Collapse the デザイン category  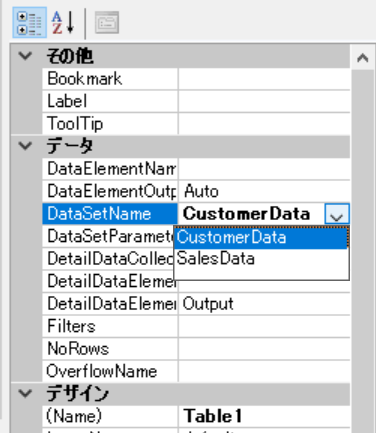[25, 393]
